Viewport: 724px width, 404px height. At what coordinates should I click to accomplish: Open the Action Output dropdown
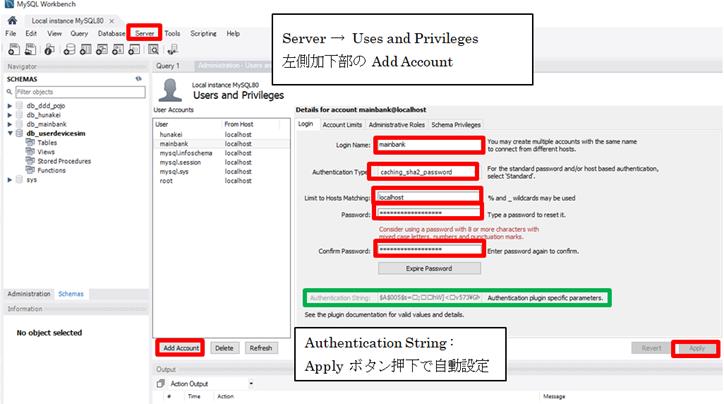251,384
